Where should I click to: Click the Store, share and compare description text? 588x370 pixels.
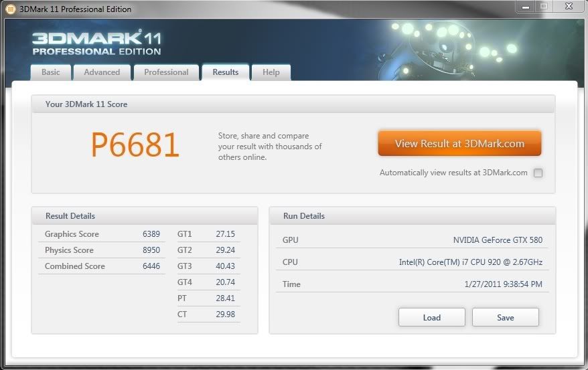click(x=270, y=147)
